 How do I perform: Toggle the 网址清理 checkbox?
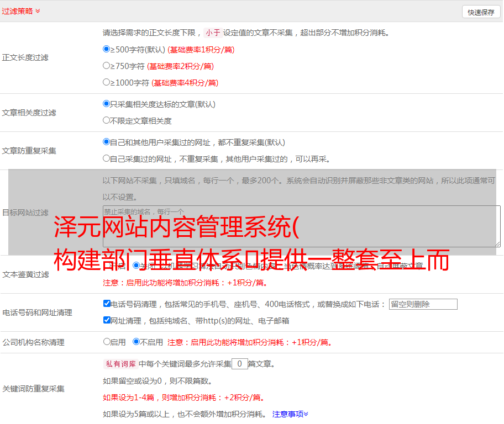click(x=107, y=320)
